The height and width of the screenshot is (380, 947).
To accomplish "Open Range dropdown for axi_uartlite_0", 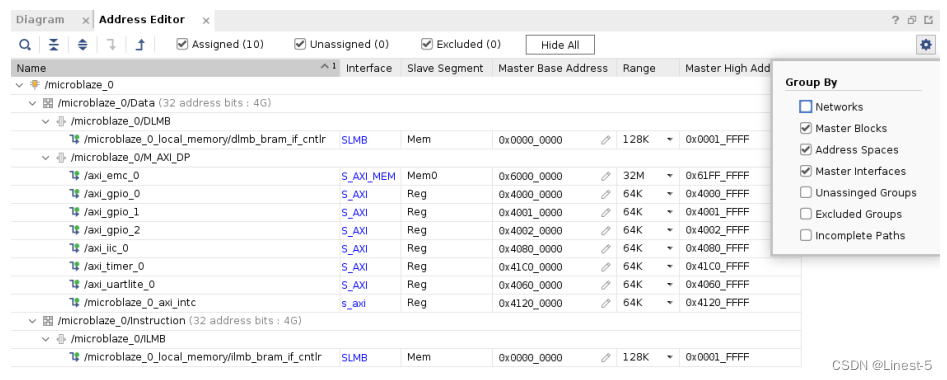I will coord(669,285).
